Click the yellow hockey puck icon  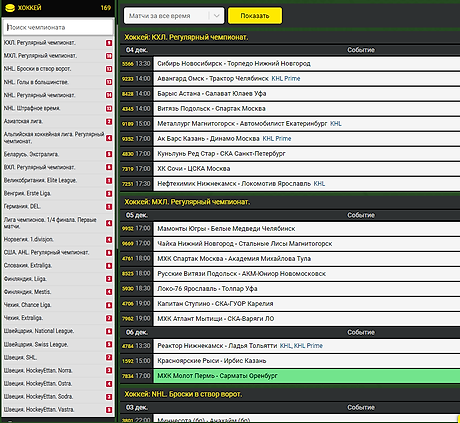pos(10,8)
